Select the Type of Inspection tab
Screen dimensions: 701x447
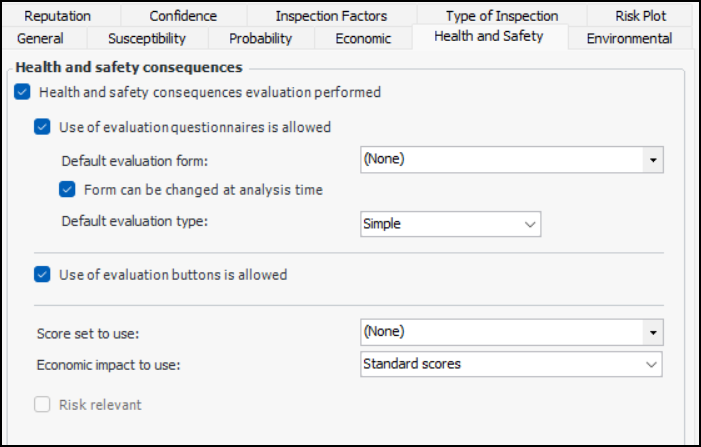(x=502, y=16)
